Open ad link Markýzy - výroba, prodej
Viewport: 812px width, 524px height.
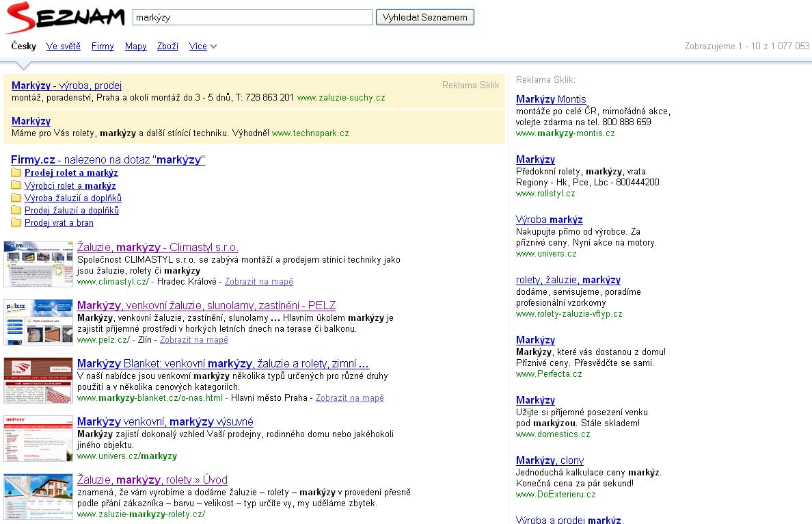pyautogui.click(x=66, y=86)
